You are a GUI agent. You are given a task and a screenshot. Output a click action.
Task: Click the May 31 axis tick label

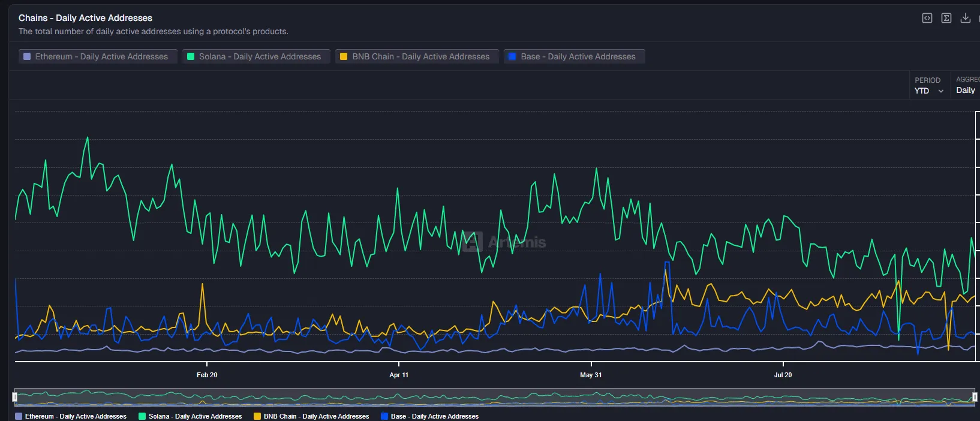point(591,375)
